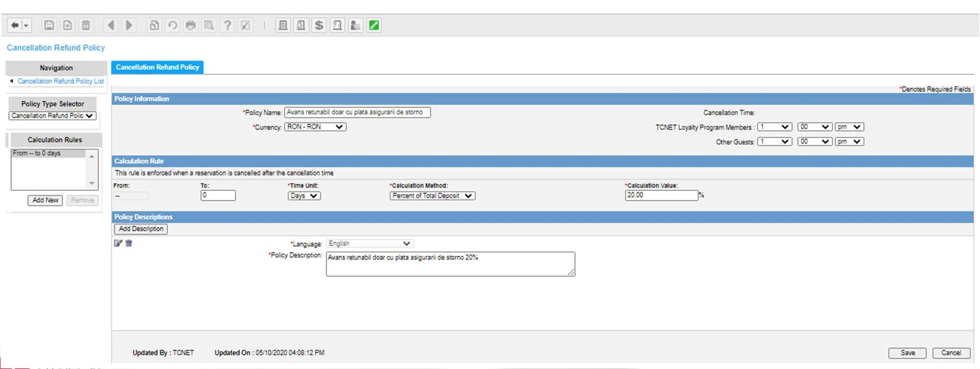Go to previous record with left triangle
The image size is (980, 369).
(x=111, y=25)
